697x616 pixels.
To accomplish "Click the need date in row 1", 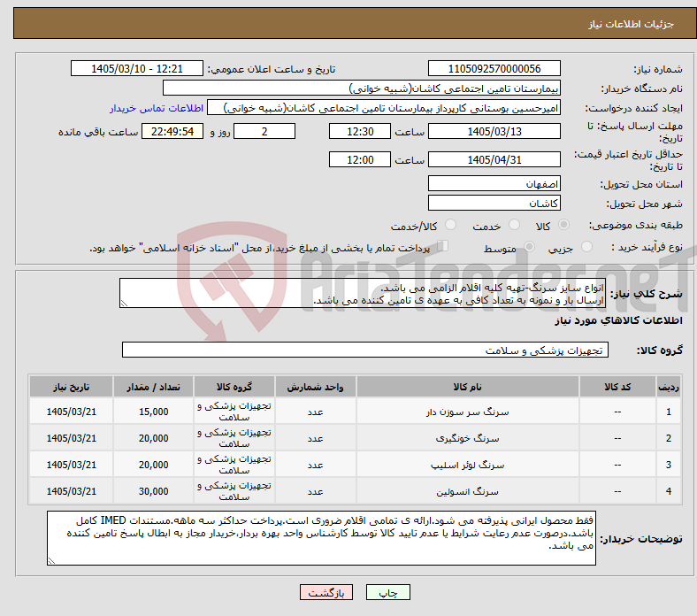I will (x=71, y=412).
